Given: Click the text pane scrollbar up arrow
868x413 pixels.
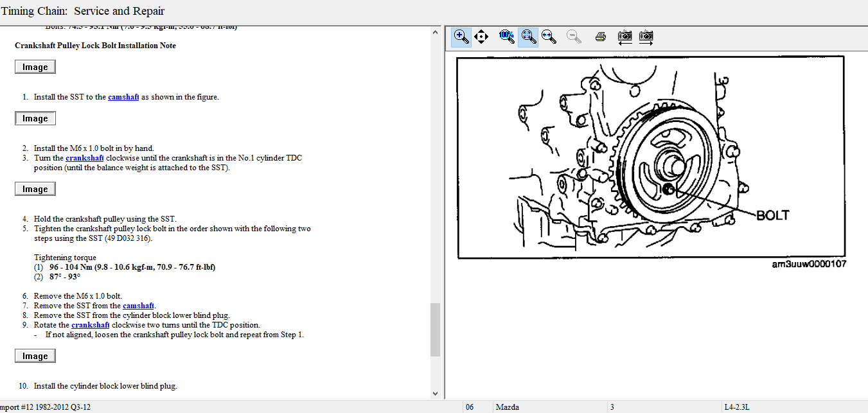Looking at the screenshot, I should tap(435, 31).
